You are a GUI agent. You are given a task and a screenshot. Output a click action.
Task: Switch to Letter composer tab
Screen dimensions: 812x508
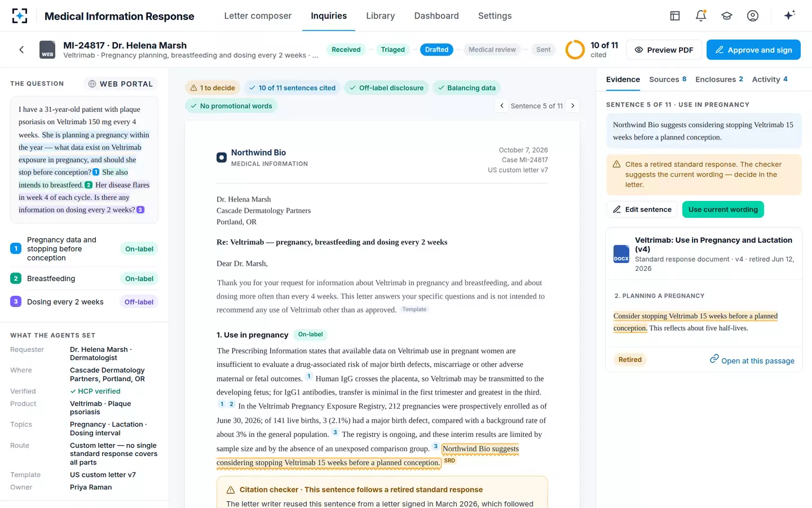point(258,16)
